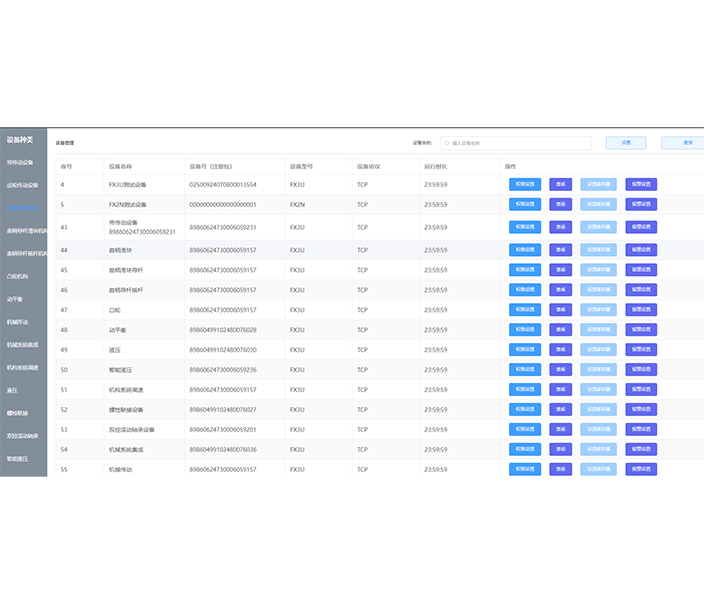Click 查看 button for row 48 动平衡
704x604 pixels.
click(561, 330)
